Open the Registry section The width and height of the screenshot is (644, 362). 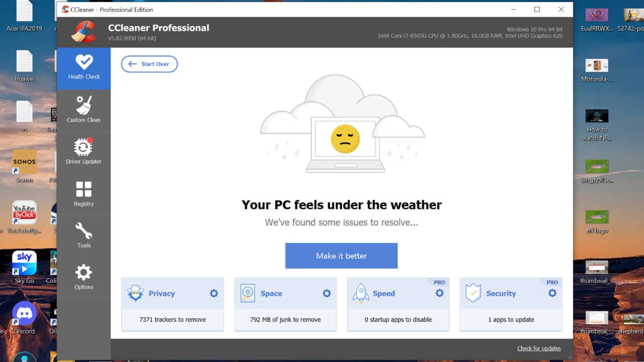tap(84, 194)
